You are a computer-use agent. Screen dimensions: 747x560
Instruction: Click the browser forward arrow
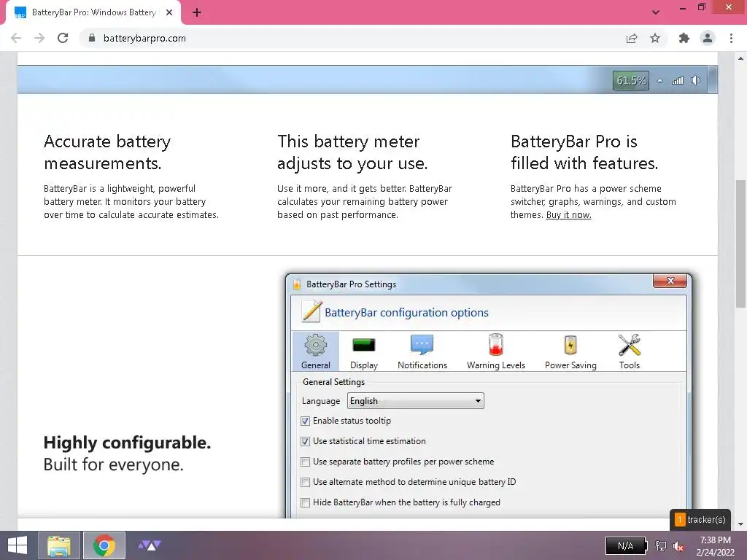click(39, 38)
